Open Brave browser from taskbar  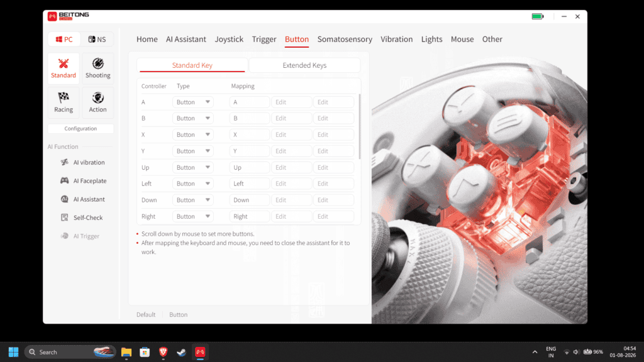pos(163,352)
